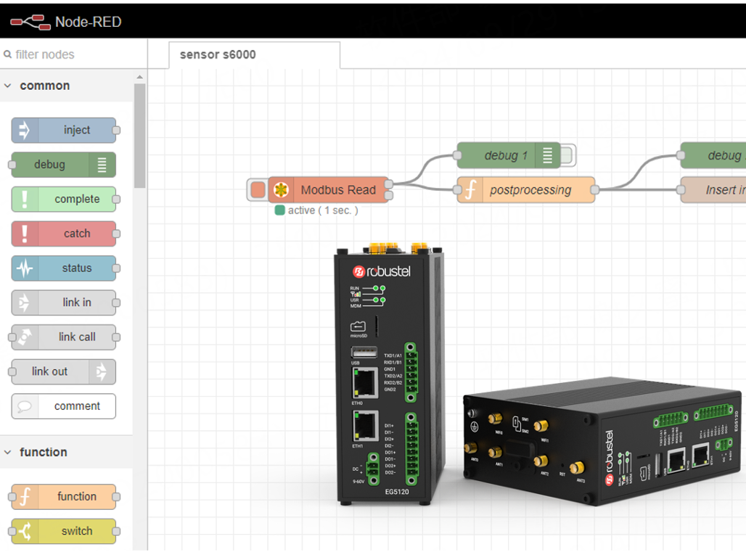Toggle the debug 1 node output button
The height and width of the screenshot is (560, 746).
tap(567, 155)
